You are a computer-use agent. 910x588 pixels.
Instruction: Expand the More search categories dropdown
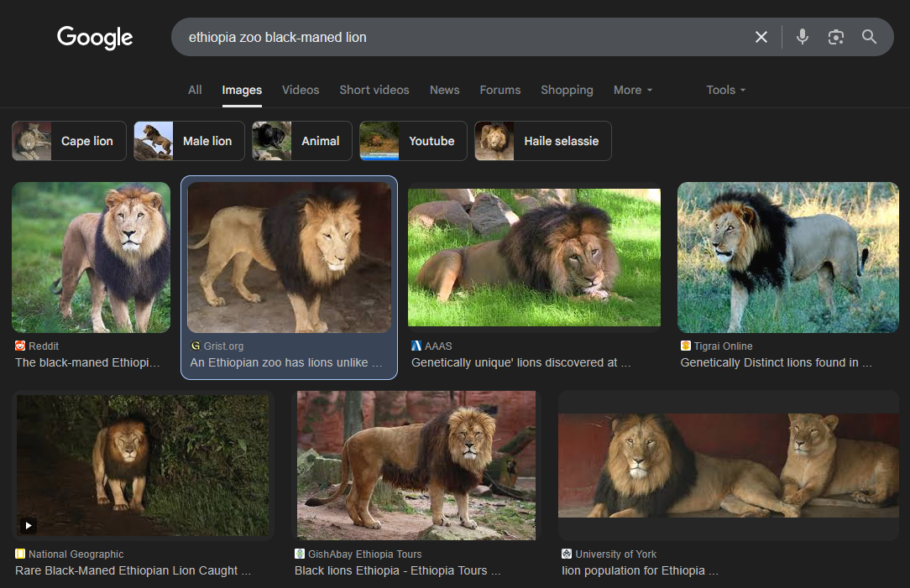coord(633,90)
